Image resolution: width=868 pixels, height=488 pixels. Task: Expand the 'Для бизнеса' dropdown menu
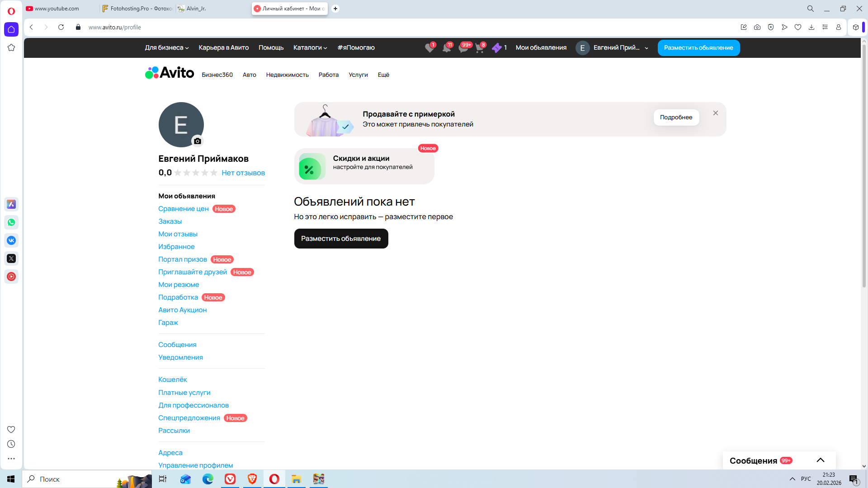coord(166,47)
